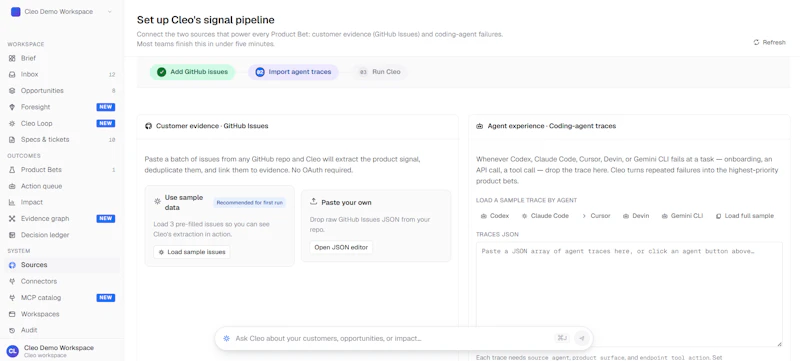Click the Cleo Loop icon
Viewport: 800px width, 361px height.
[x=12, y=123]
